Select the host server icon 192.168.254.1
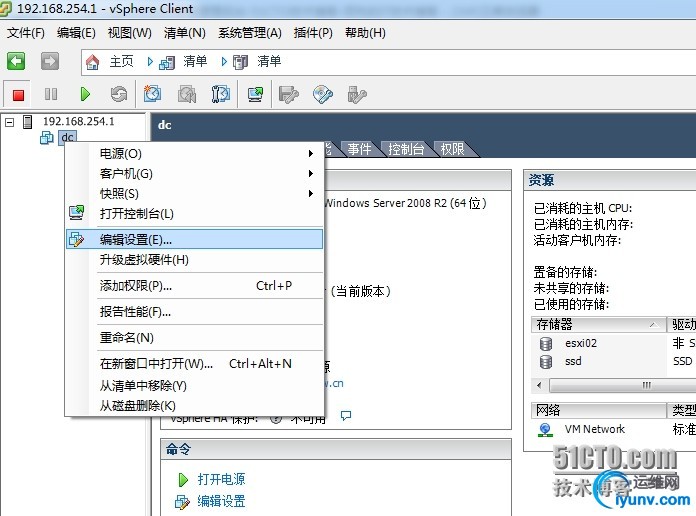This screenshot has height=516, width=696. click(28, 122)
